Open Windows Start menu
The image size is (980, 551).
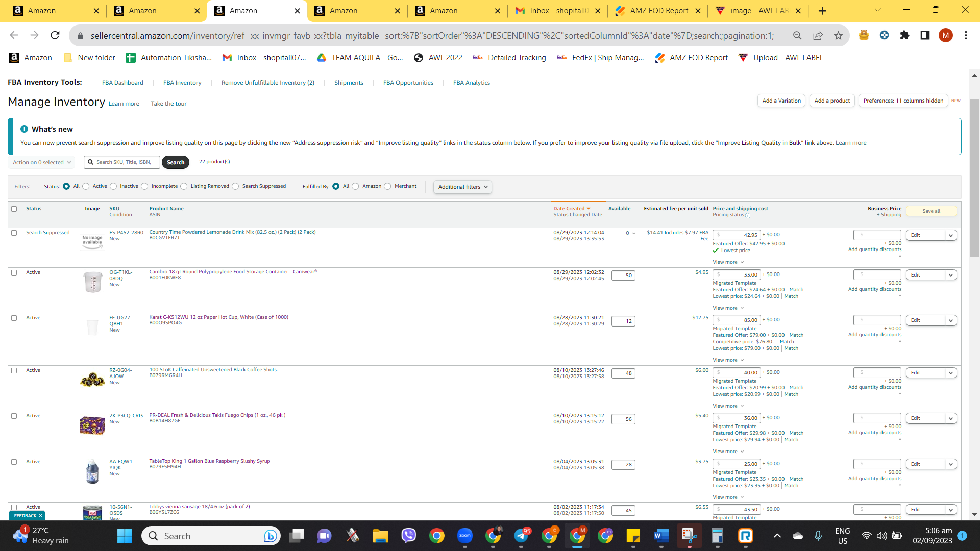click(125, 536)
